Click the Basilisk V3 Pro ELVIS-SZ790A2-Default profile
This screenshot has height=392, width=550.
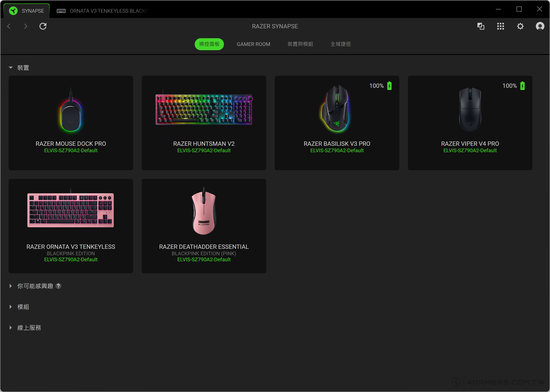click(337, 151)
